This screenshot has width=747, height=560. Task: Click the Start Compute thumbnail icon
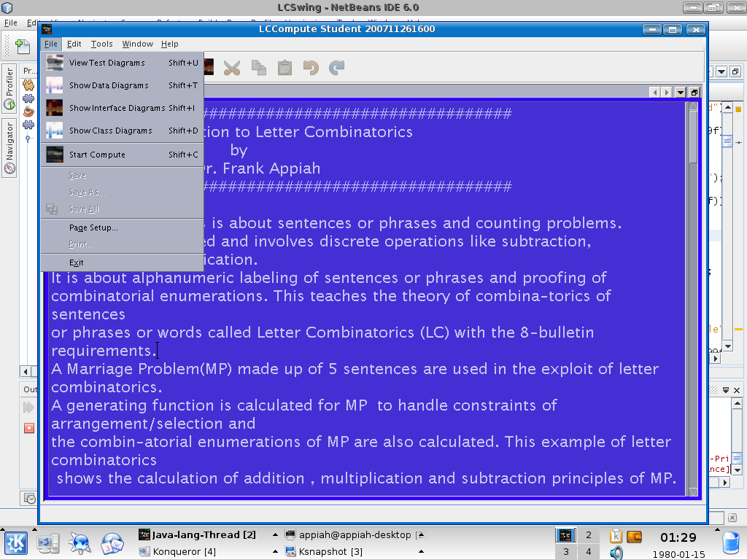click(x=54, y=155)
